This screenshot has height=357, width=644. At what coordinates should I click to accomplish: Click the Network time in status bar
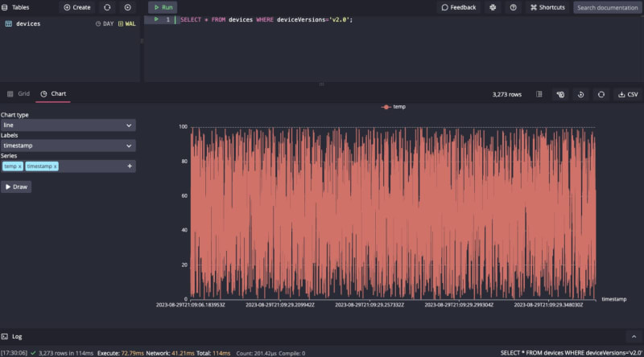click(x=170, y=353)
